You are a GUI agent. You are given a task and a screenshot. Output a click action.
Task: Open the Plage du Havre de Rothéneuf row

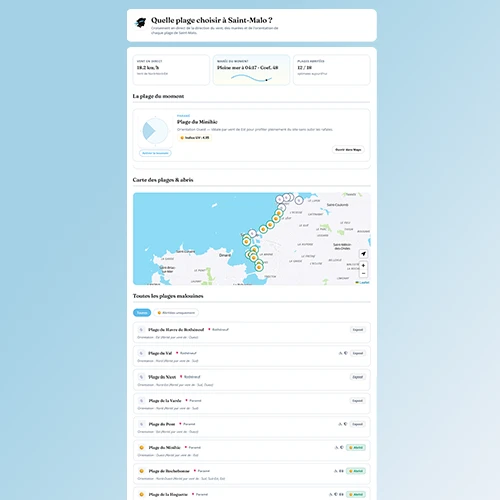pyautogui.click(x=252, y=333)
